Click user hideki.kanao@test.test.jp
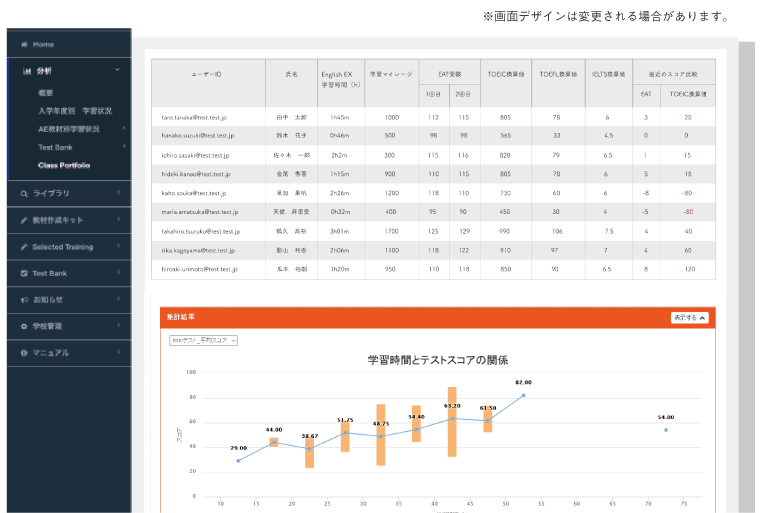 tap(195, 174)
